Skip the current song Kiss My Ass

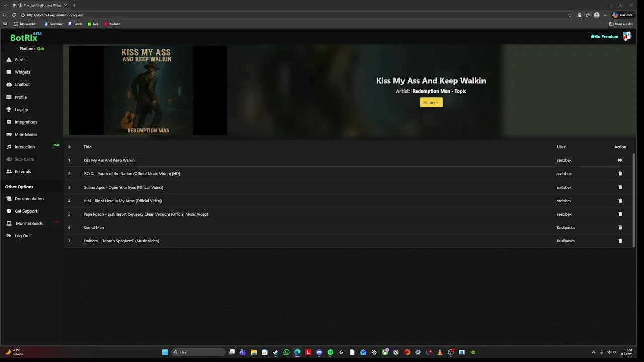coord(620,160)
